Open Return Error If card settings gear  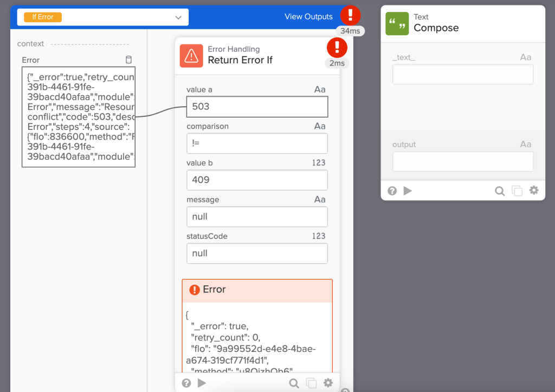click(x=328, y=383)
